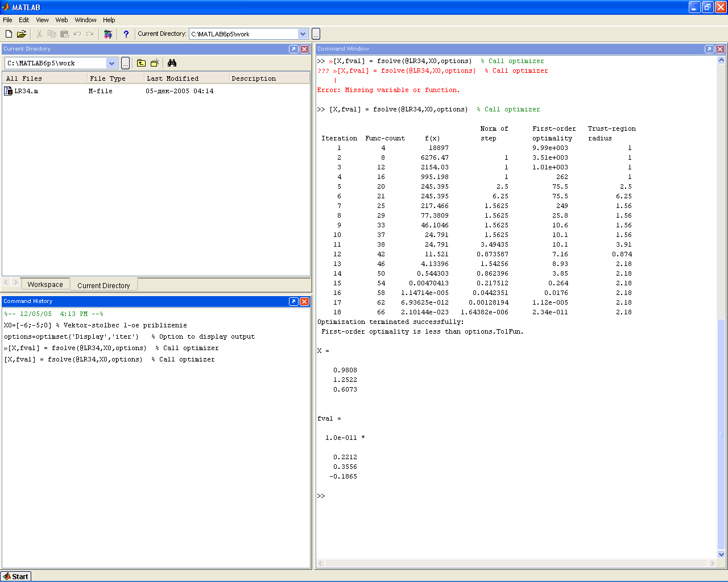Sort by Last Modified column header
The image size is (728, 582).
pos(187,78)
